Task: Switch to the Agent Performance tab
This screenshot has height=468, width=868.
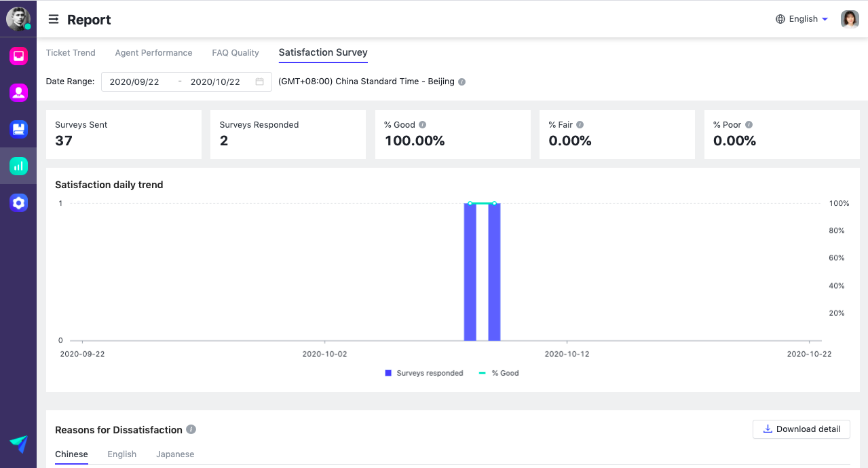Action: point(153,52)
